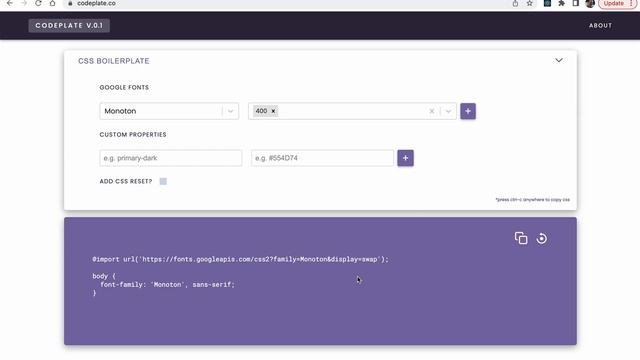
Task: Reset the output with the circular reset icon
Action: [542, 238]
